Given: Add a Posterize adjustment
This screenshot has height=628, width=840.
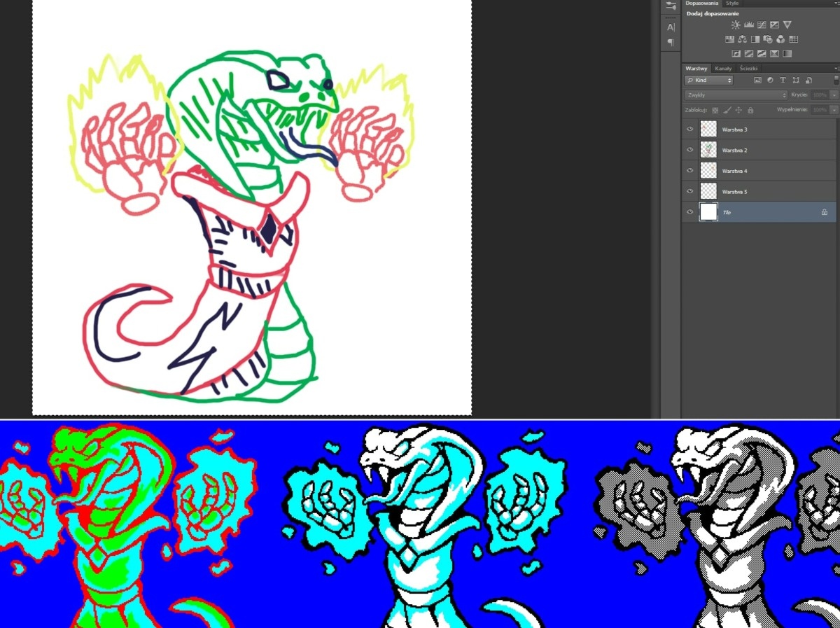Looking at the screenshot, I should pos(749,53).
